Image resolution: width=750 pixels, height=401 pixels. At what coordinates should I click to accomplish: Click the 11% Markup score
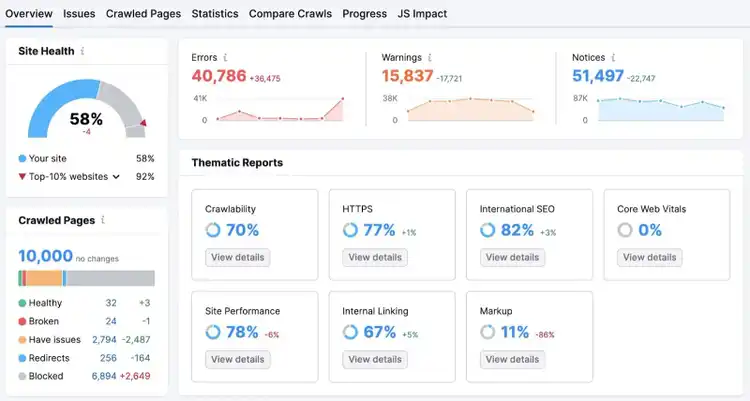(515, 332)
